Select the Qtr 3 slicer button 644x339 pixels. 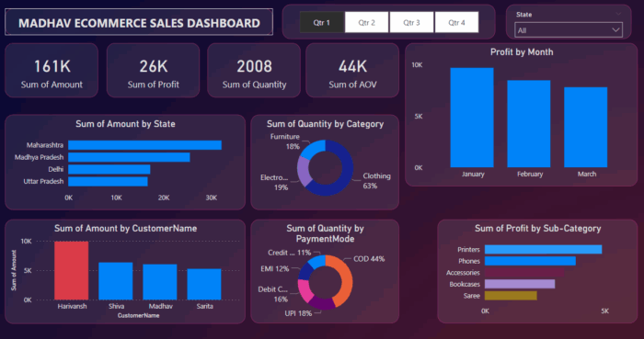click(411, 22)
